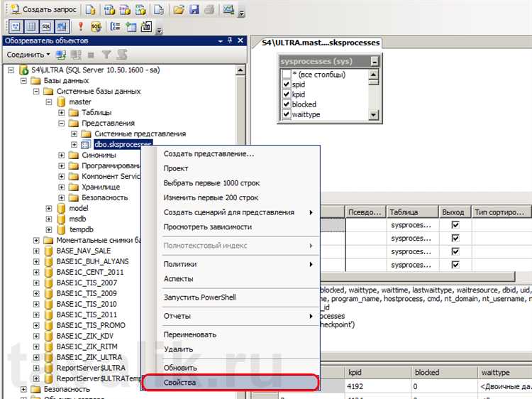Click the open file folder icon
This screenshot has height=399, width=532.
tap(179, 10)
